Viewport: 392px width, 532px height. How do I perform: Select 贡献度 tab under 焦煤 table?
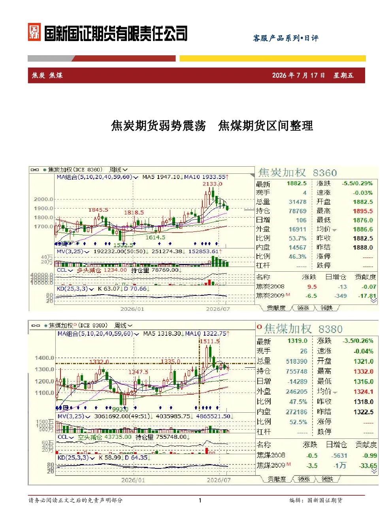click(277, 479)
